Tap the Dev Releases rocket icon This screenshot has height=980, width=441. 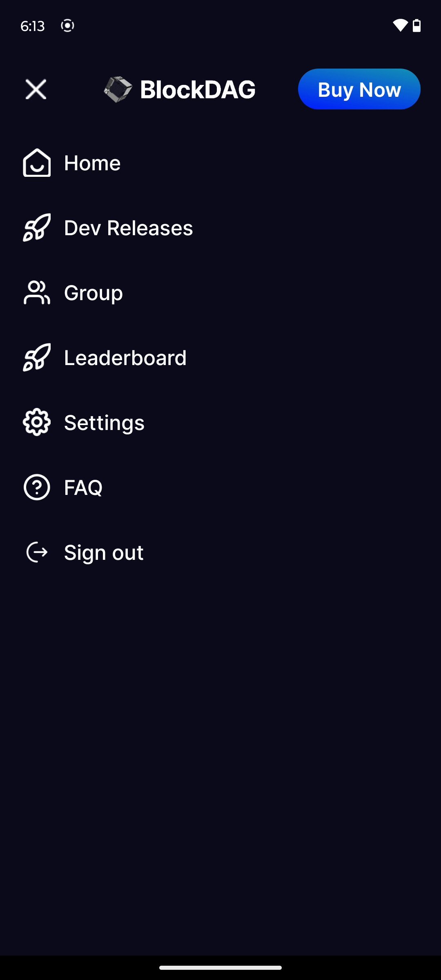(37, 228)
